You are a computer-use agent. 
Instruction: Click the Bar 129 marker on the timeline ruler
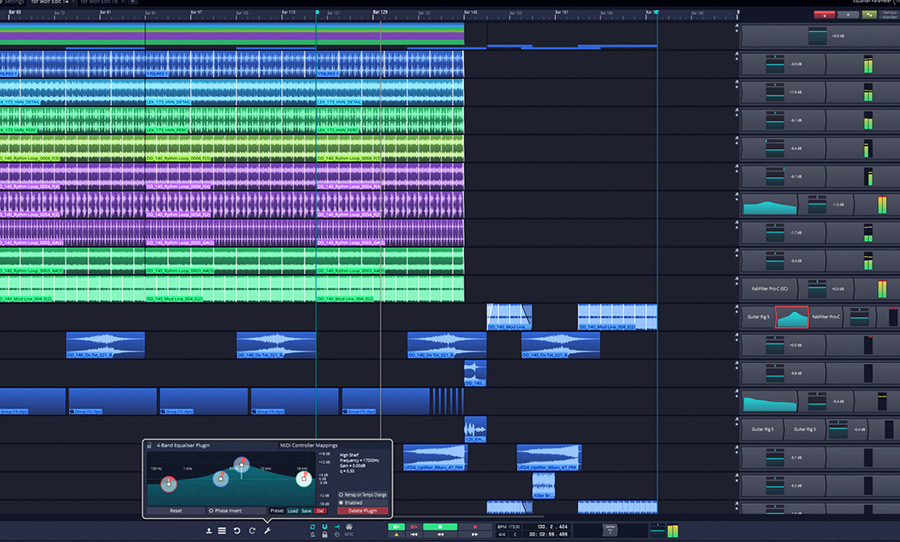coord(379,12)
